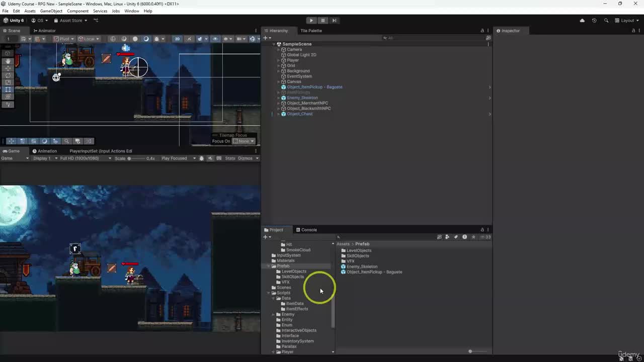Select Object_MerchantNPC in the Hierarchy
Screen dimensions: 644x362
[x=307, y=103]
